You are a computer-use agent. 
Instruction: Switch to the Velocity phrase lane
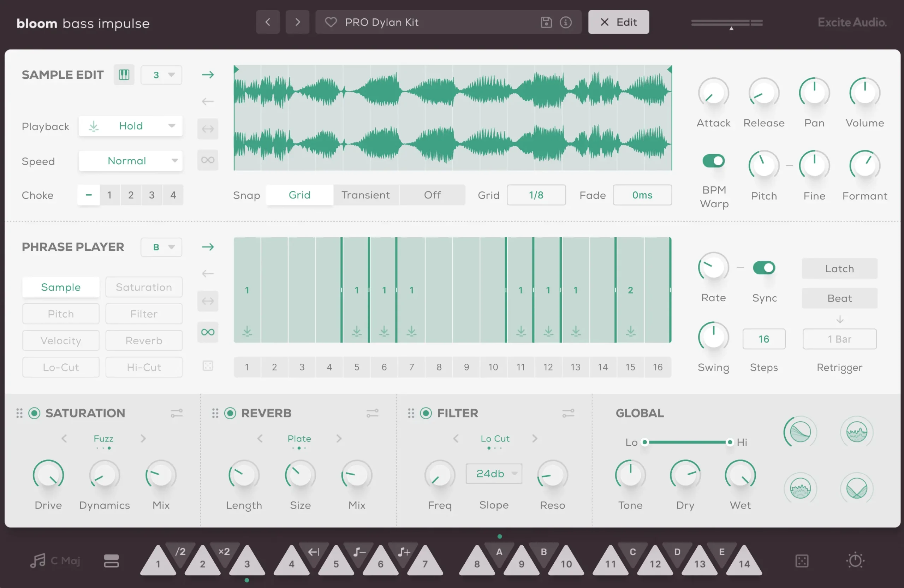pyautogui.click(x=61, y=341)
